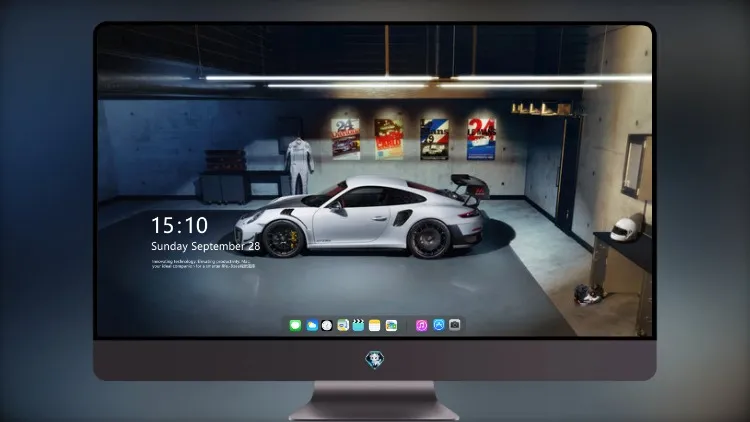Open the pink Music app in dock
This screenshot has width=750, height=422.
tap(421, 326)
